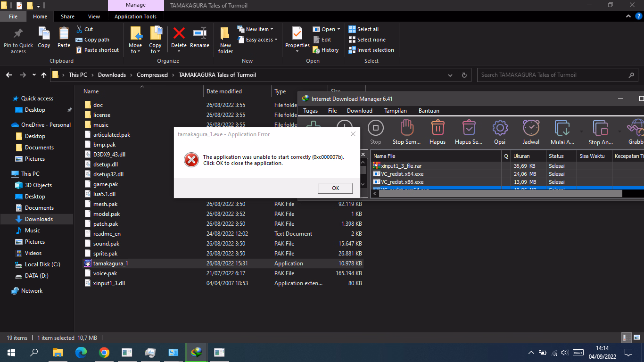
Task: Click IDM Jadwal clock icon
Action: point(531,128)
